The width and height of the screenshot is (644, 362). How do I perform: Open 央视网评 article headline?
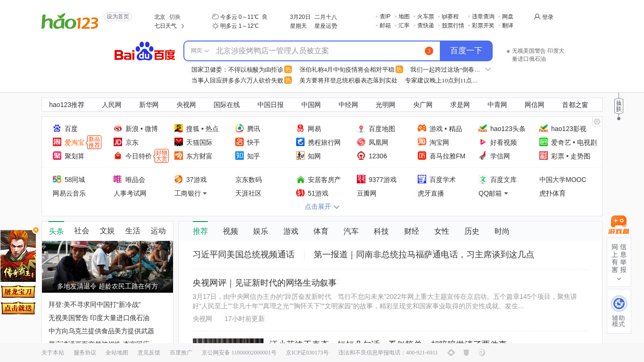click(264, 283)
